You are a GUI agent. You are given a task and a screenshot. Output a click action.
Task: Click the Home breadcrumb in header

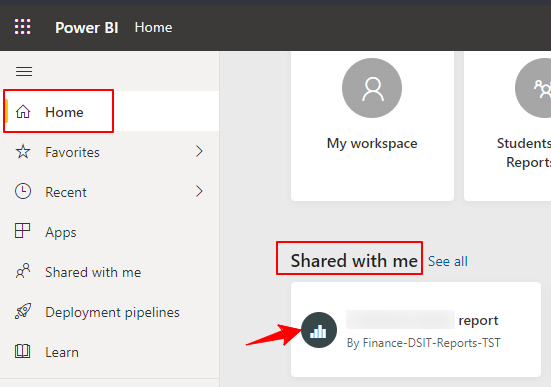(153, 27)
